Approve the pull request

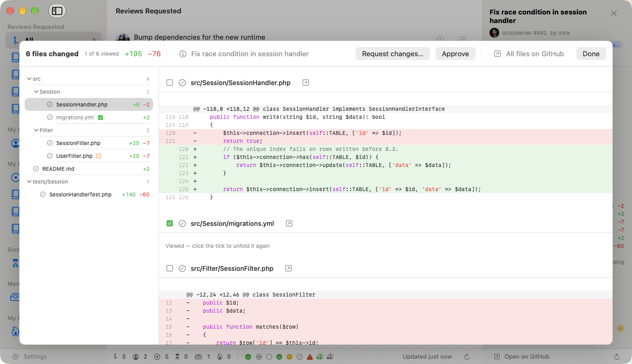click(455, 54)
